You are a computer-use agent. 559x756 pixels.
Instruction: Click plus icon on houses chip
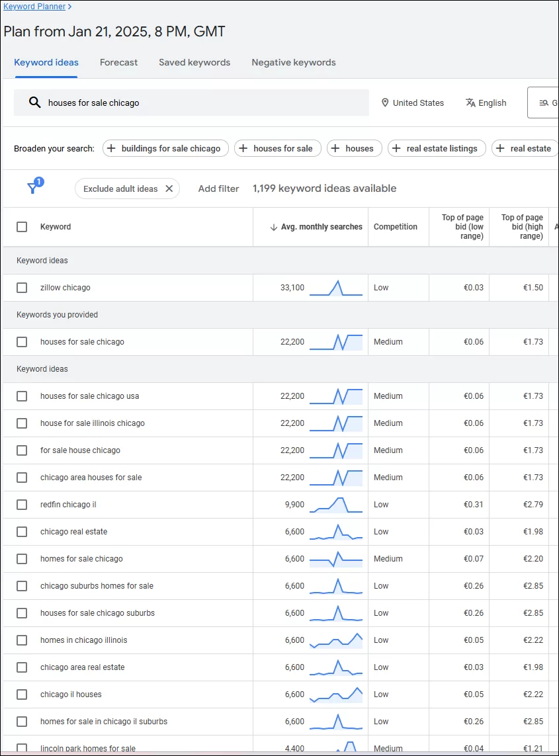click(335, 149)
